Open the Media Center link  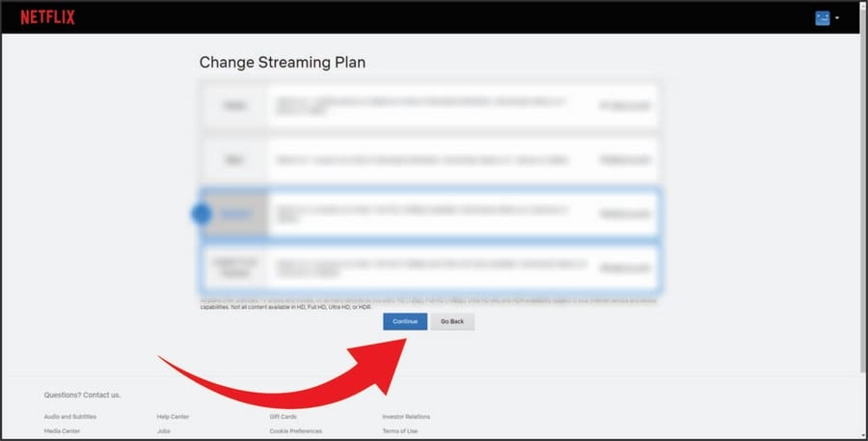tap(63, 431)
